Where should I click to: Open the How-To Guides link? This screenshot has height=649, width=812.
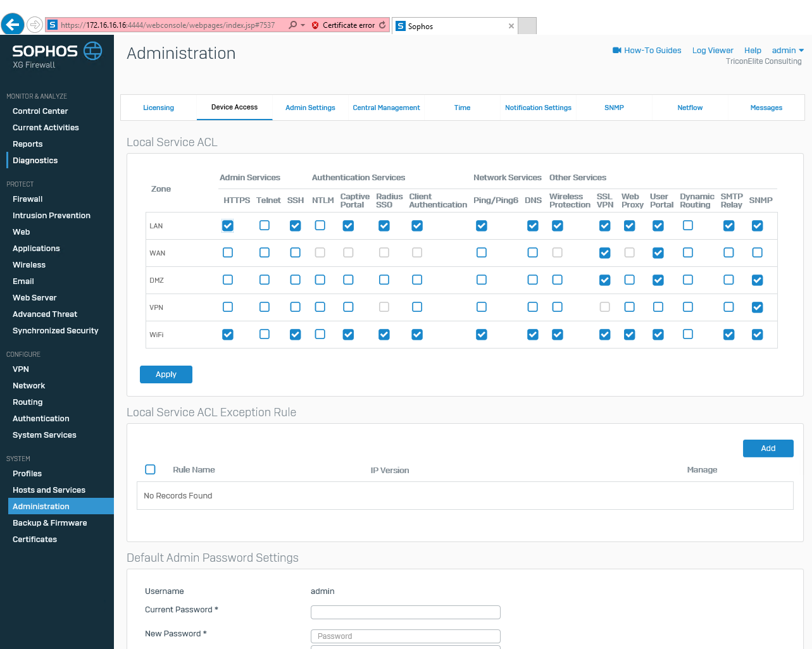click(653, 51)
